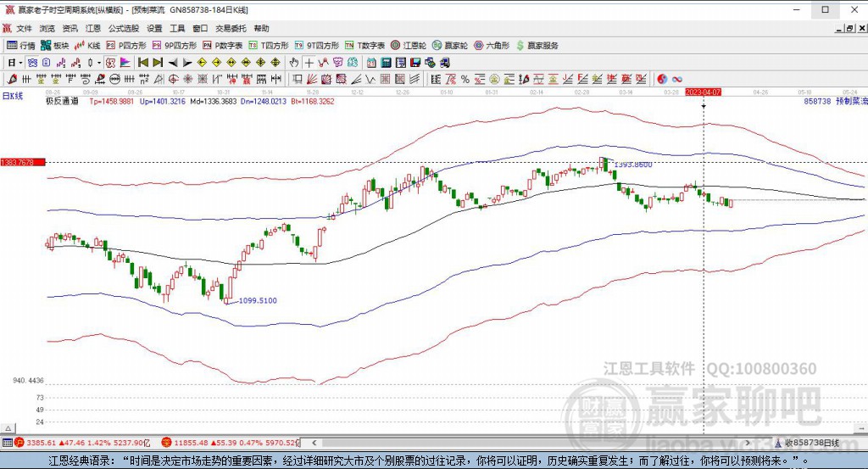Open the calculator icon
Screen dimensions: 868x469
click(387, 63)
